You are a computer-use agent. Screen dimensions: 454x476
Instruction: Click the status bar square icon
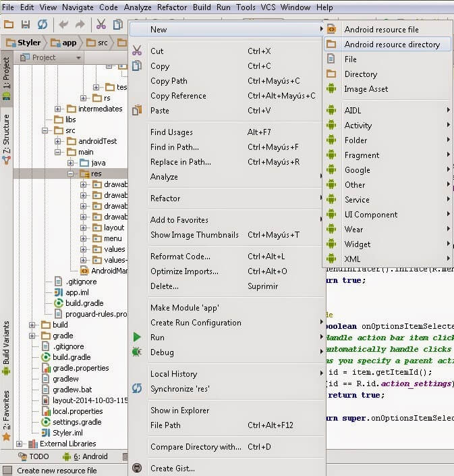tap(7, 470)
